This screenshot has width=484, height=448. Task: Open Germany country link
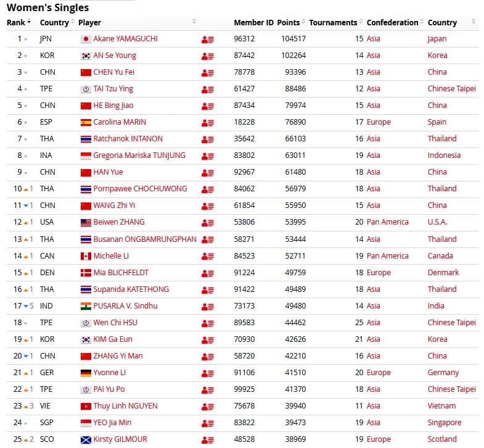[443, 373]
